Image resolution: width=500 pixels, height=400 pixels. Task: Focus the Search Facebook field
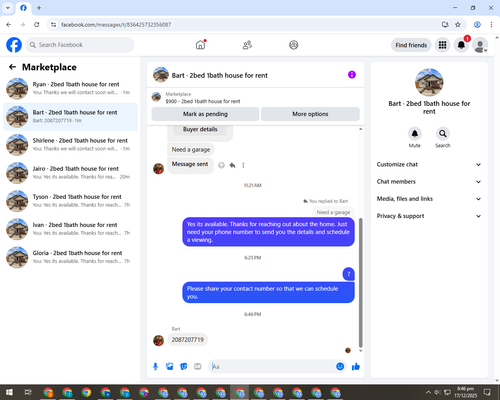click(x=80, y=45)
